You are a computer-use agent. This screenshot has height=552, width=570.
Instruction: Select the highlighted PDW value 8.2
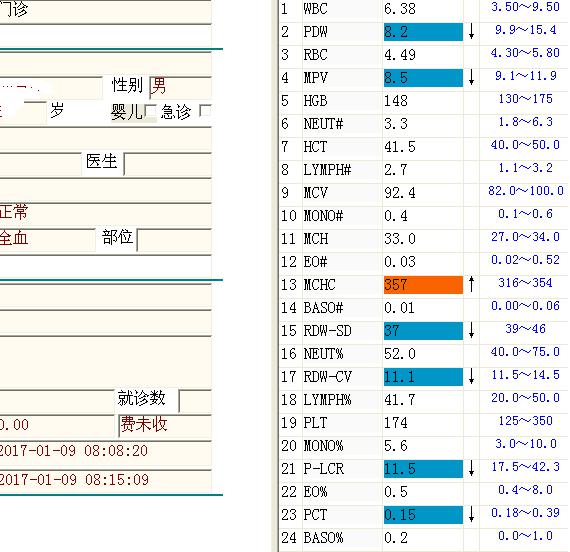click(x=423, y=32)
